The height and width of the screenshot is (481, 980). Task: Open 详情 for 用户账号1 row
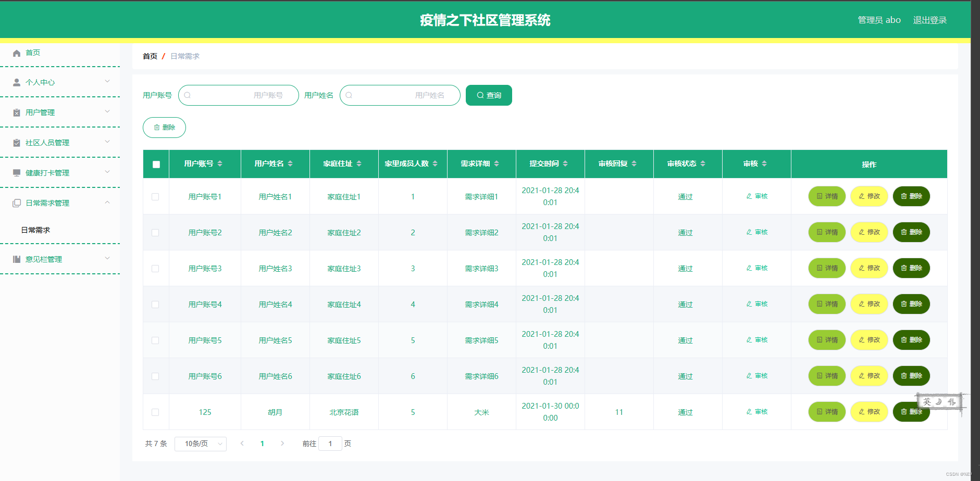(x=827, y=196)
